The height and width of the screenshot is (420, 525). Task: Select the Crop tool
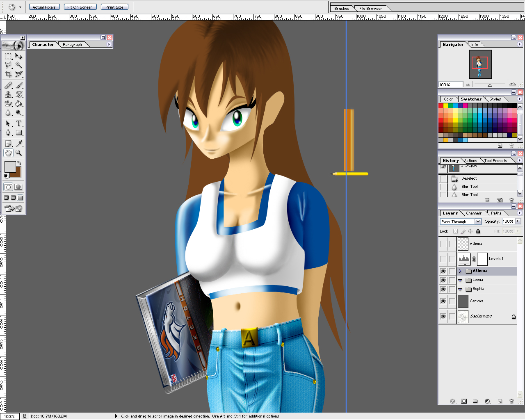point(8,74)
